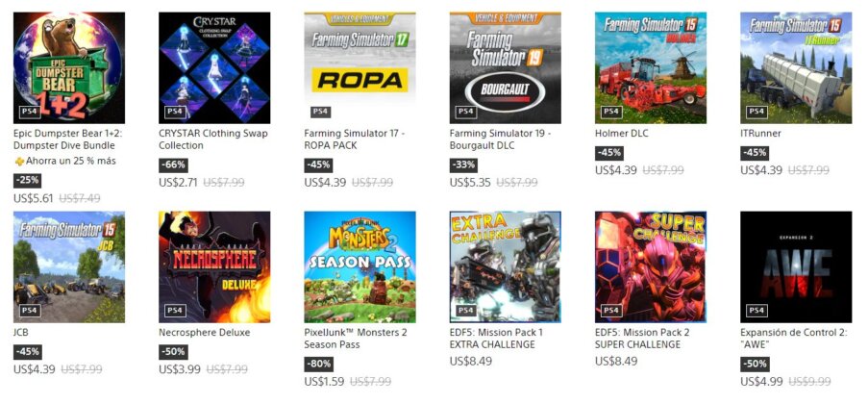
Task: Open the ITRunner trailer cover image
Action: (x=796, y=67)
